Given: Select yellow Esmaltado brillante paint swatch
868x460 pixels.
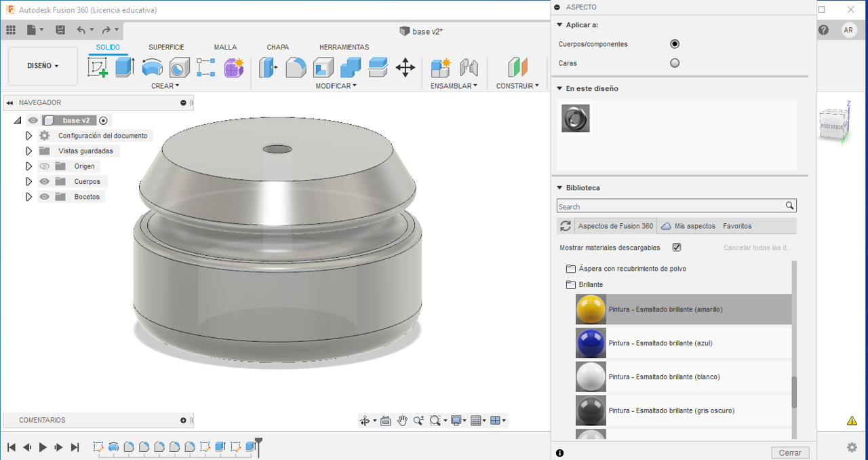Looking at the screenshot, I should [591, 309].
